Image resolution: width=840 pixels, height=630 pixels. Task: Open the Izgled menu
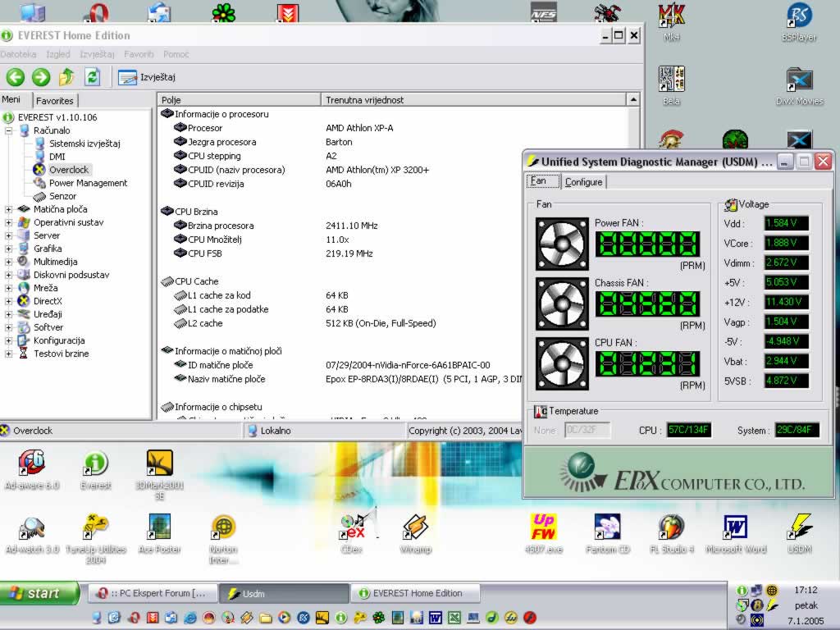coord(58,54)
